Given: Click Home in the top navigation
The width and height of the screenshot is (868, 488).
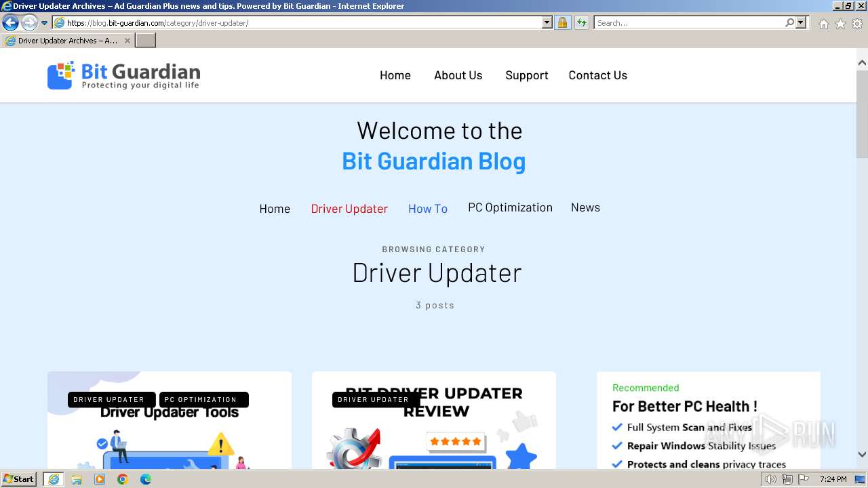Looking at the screenshot, I should coord(395,75).
